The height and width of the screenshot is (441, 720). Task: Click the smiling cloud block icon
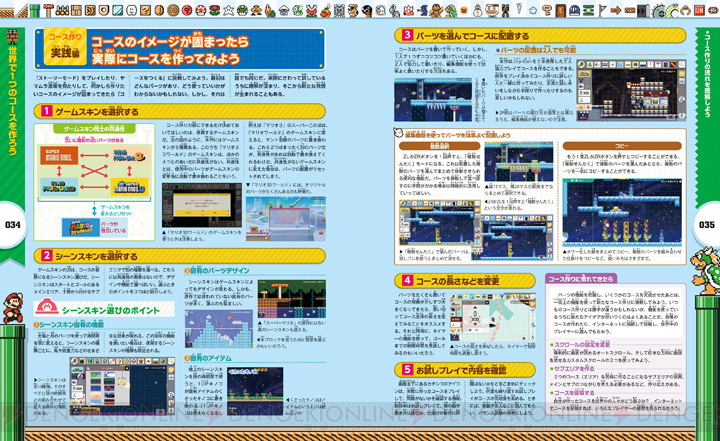(131, 10)
